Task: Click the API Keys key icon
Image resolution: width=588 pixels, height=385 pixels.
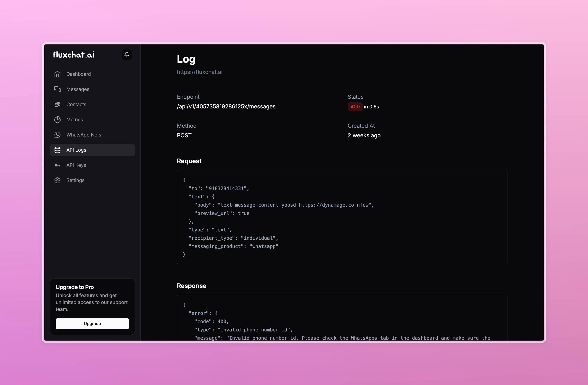Action: tap(57, 165)
